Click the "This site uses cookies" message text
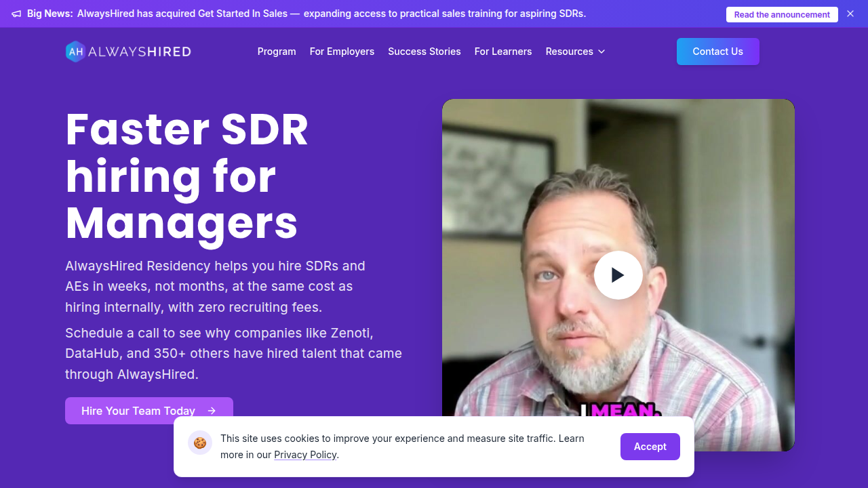This screenshot has height=488, width=868. [402, 447]
